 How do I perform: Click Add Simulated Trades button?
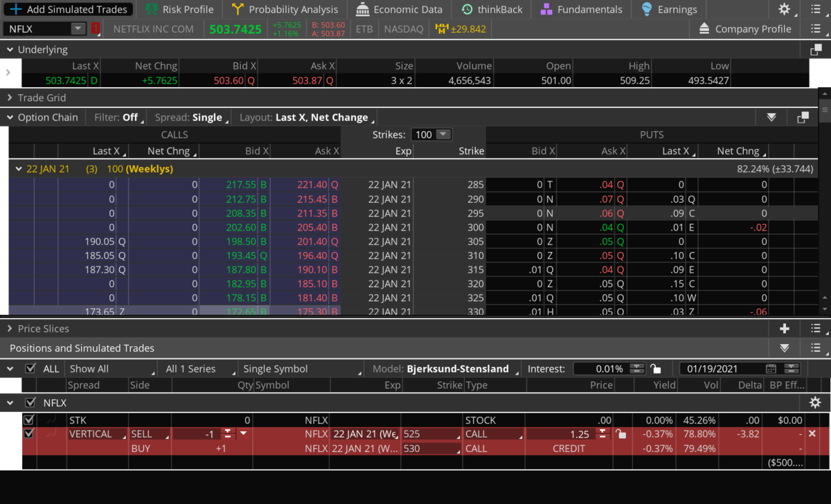(68, 9)
